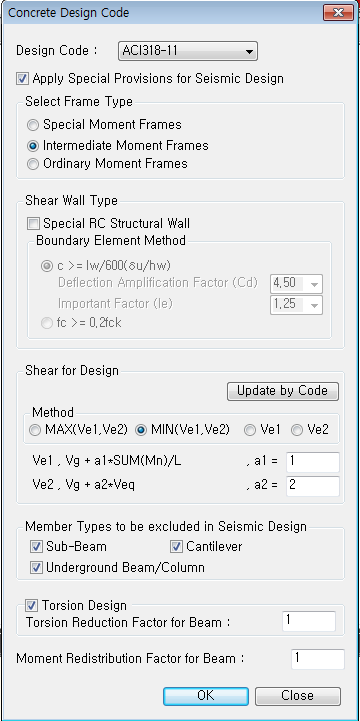The height and width of the screenshot is (721, 360).
Task: Click the Update by Code button
Action: click(x=283, y=391)
